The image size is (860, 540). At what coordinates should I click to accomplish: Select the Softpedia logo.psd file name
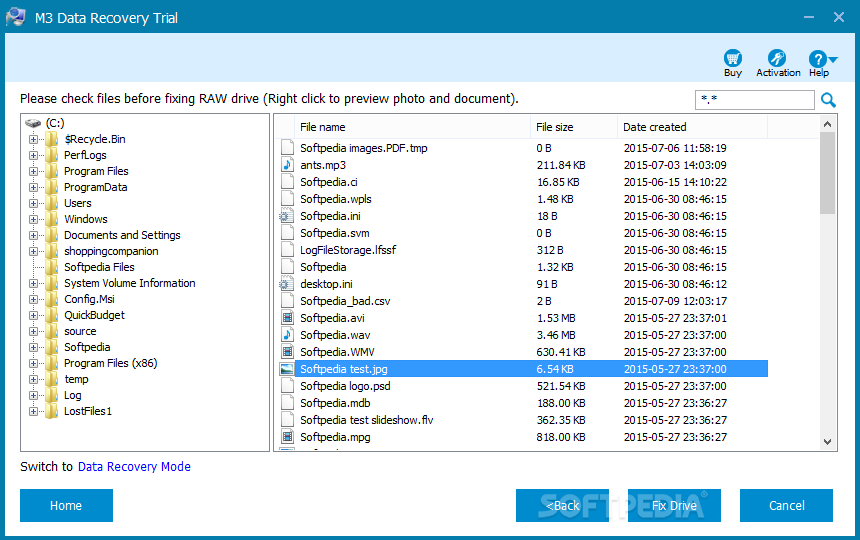345,386
